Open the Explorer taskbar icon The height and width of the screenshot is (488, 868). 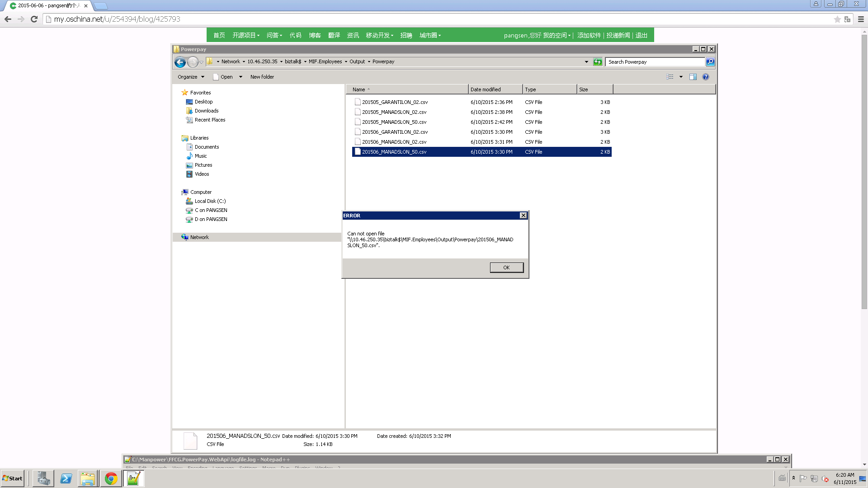coord(88,479)
